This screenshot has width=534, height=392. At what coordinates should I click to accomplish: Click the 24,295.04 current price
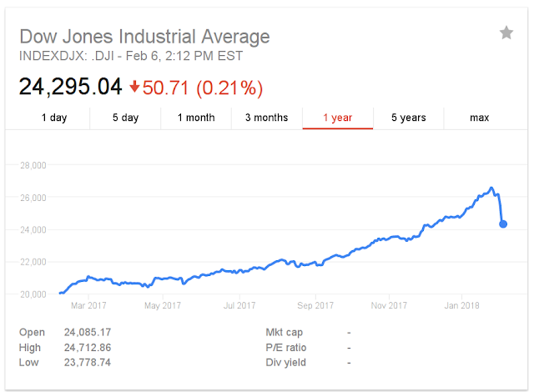(x=70, y=87)
